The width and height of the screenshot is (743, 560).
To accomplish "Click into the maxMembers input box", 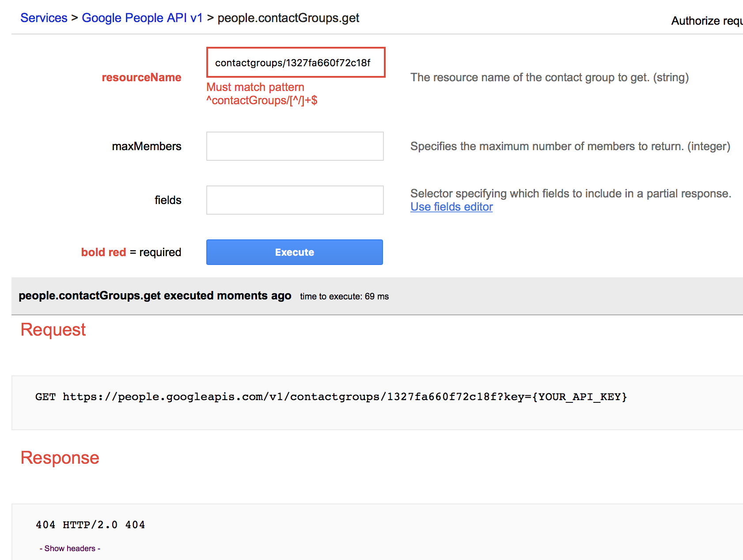I will point(295,146).
